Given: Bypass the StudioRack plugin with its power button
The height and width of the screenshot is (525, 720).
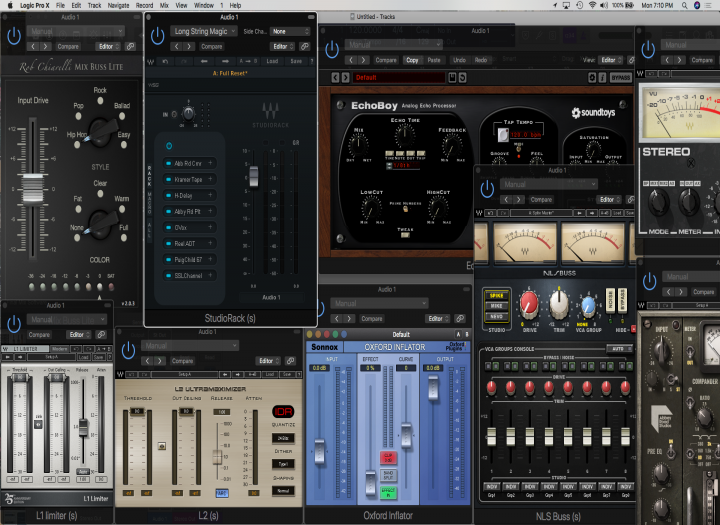Looking at the screenshot, I should point(158,36).
